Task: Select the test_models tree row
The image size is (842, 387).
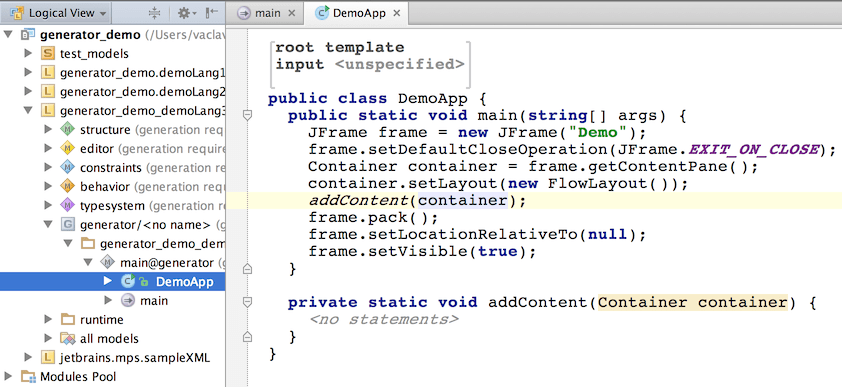Action: point(113,54)
